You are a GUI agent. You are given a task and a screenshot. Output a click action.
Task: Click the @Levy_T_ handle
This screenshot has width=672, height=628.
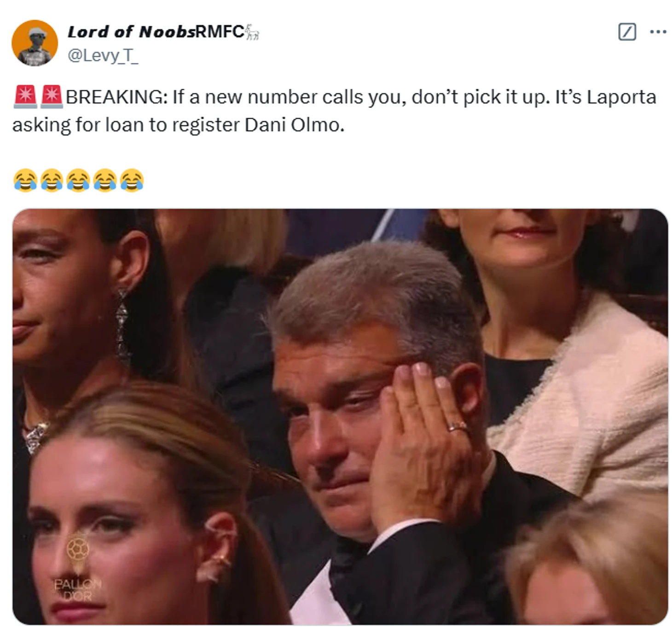pyautogui.click(x=103, y=56)
